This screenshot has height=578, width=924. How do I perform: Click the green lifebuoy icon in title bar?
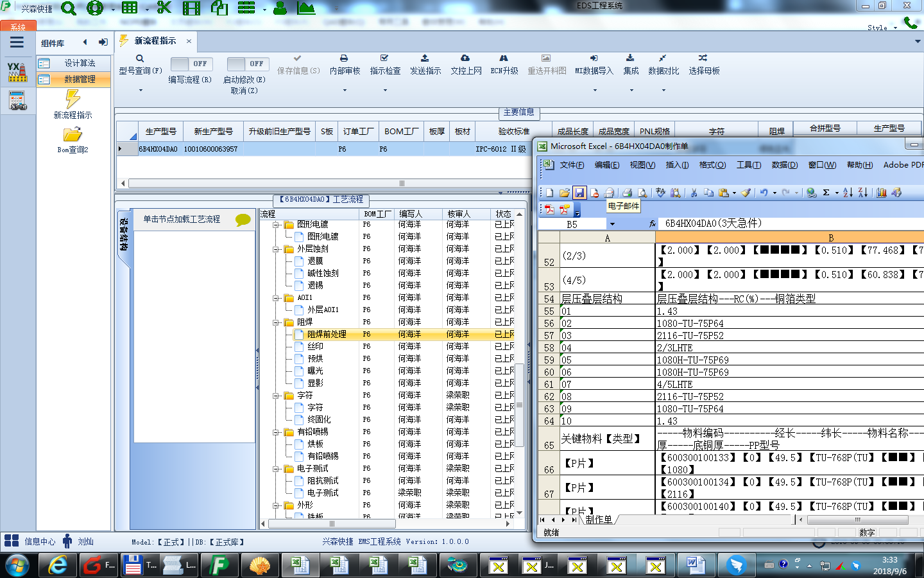tap(95, 8)
